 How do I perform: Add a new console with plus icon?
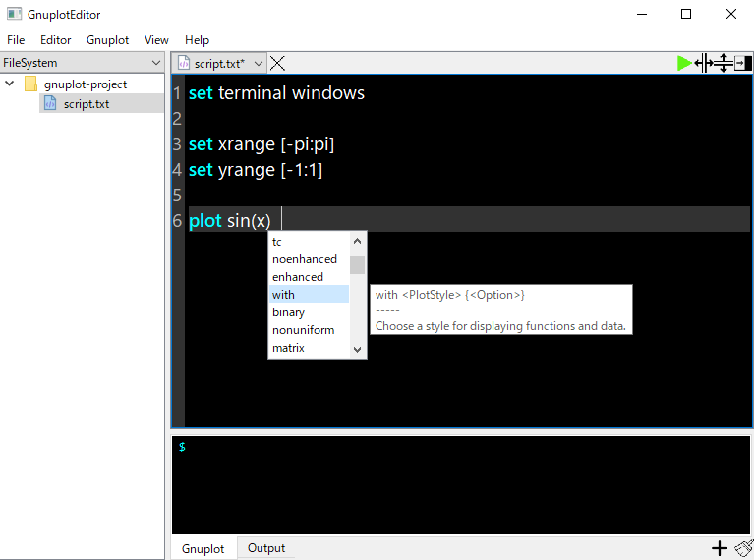point(720,548)
